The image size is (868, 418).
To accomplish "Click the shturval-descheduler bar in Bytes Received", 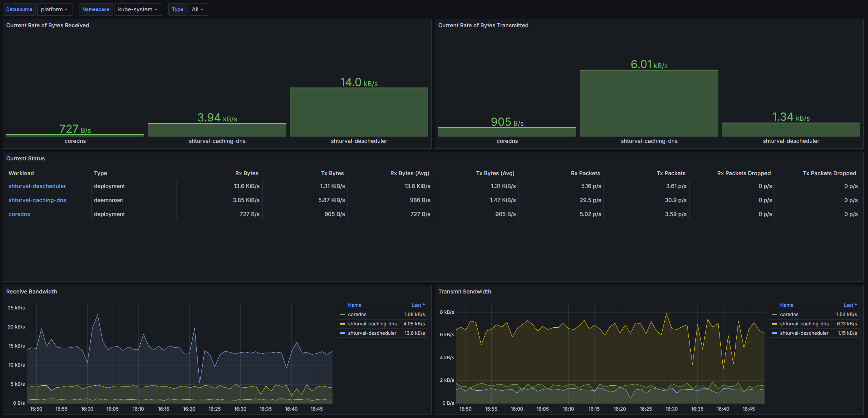I will click(x=359, y=112).
